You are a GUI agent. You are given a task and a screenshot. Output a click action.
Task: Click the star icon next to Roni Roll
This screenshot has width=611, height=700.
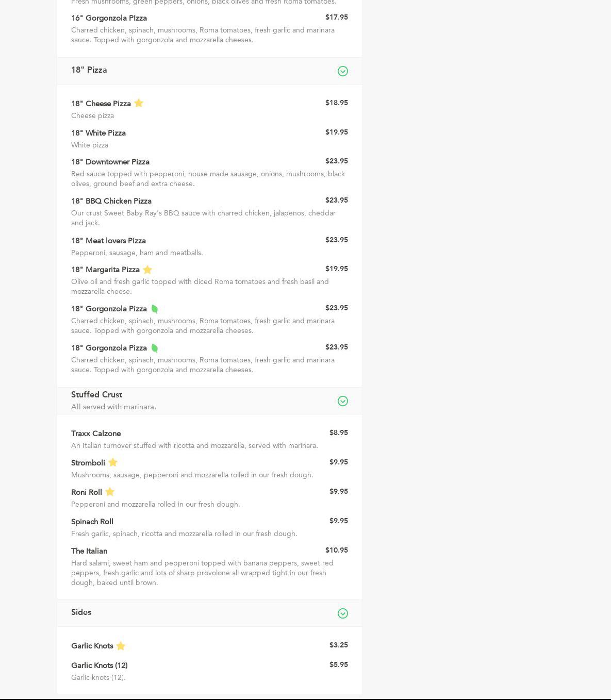[x=110, y=492]
